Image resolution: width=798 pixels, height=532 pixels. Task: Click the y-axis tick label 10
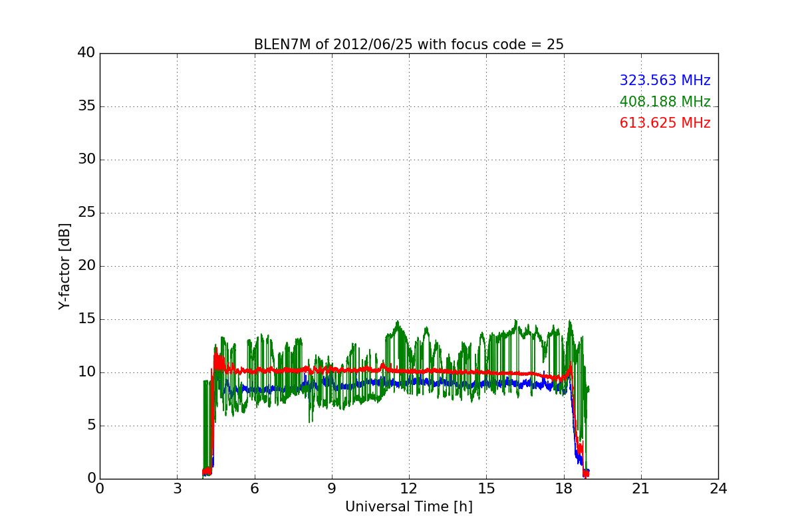[86, 372]
